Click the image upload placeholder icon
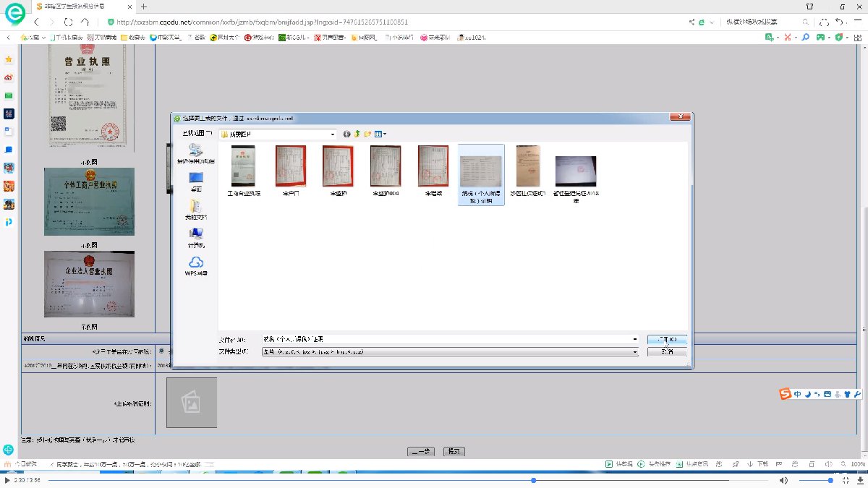 pos(191,402)
